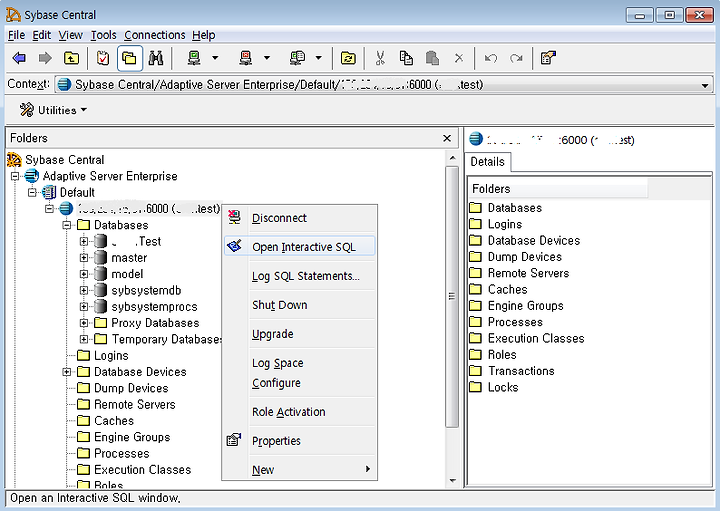Collapse the Databases folder in tree
This screenshot has height=511, width=720.
pyautogui.click(x=67, y=225)
